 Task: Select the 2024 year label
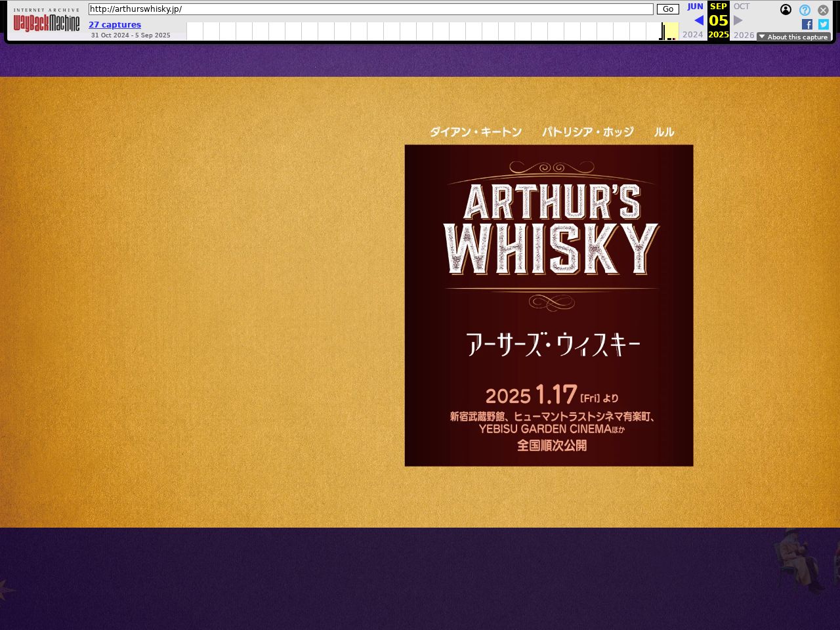pyautogui.click(x=692, y=35)
